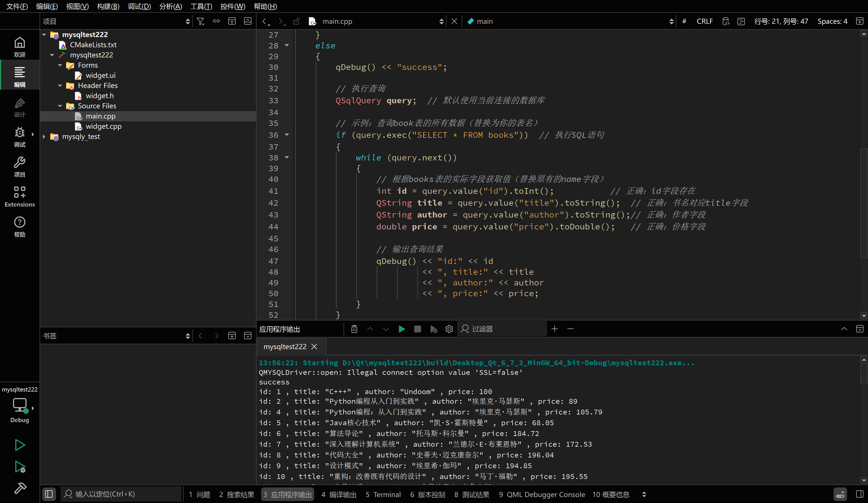Clear the application output with trash icon
This screenshot has height=503, width=868.
[x=354, y=329]
